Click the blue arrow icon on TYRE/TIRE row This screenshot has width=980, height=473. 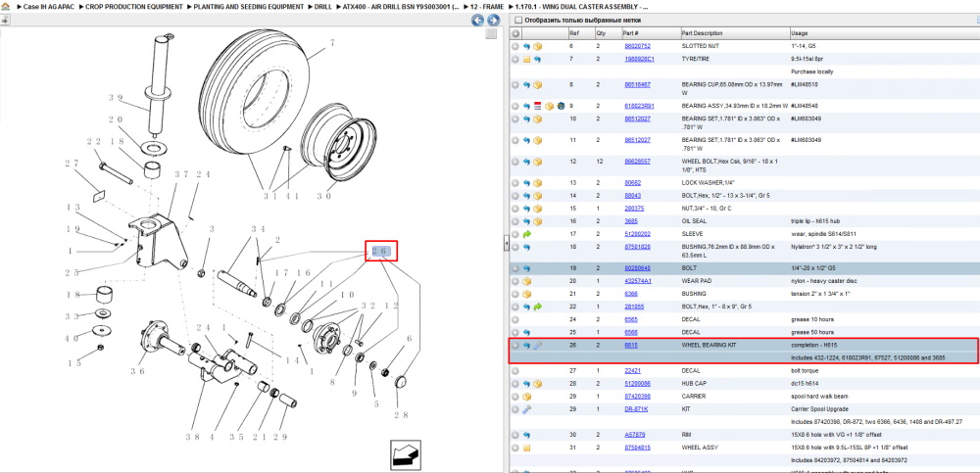[x=537, y=60]
